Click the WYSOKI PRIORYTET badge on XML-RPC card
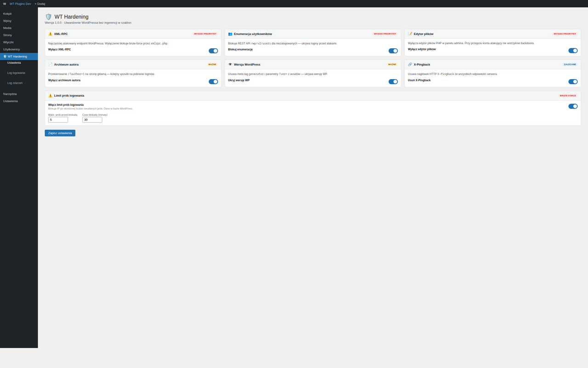The image size is (588, 368). pos(205,34)
